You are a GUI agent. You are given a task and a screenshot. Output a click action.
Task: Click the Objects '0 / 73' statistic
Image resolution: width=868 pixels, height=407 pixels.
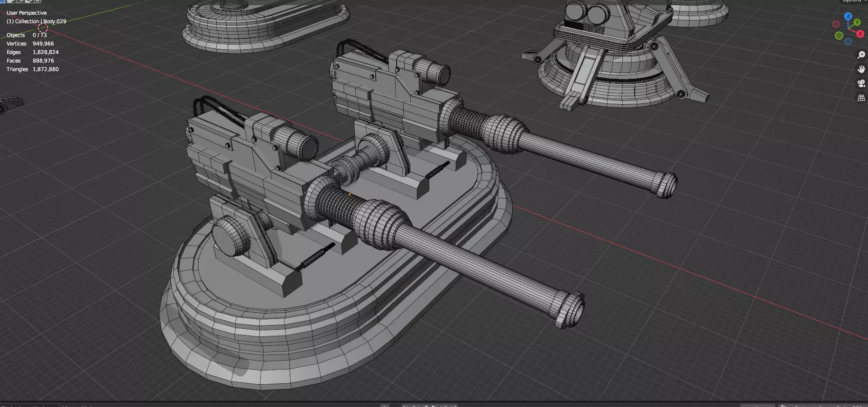[40, 35]
